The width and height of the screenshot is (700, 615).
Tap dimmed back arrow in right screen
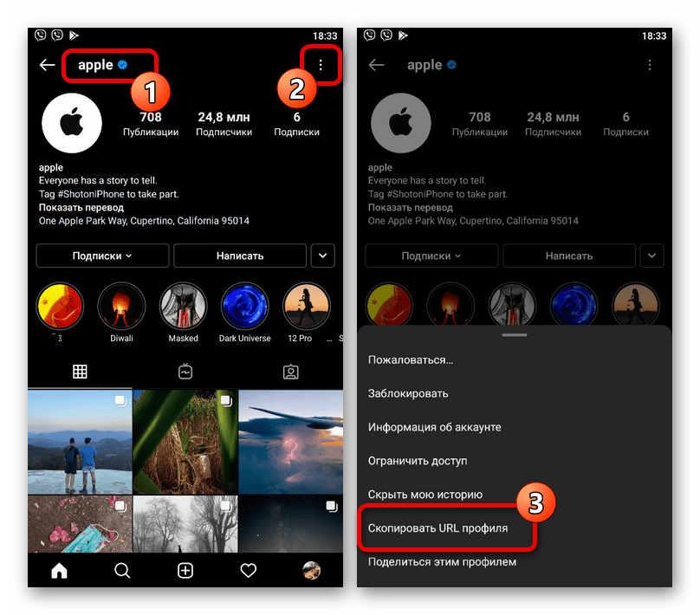coord(376,65)
